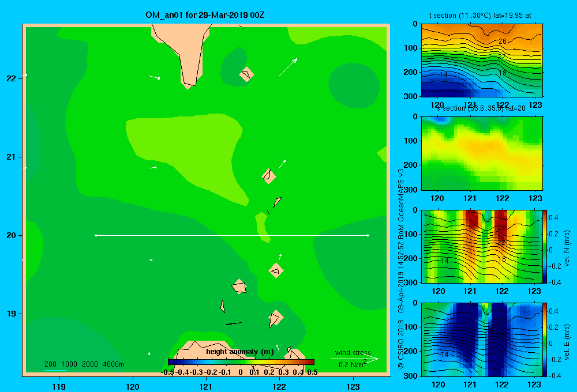The width and height of the screenshot is (577, 392).
Task: Click the 300 depth tick of salinity section
Action: pos(411,190)
